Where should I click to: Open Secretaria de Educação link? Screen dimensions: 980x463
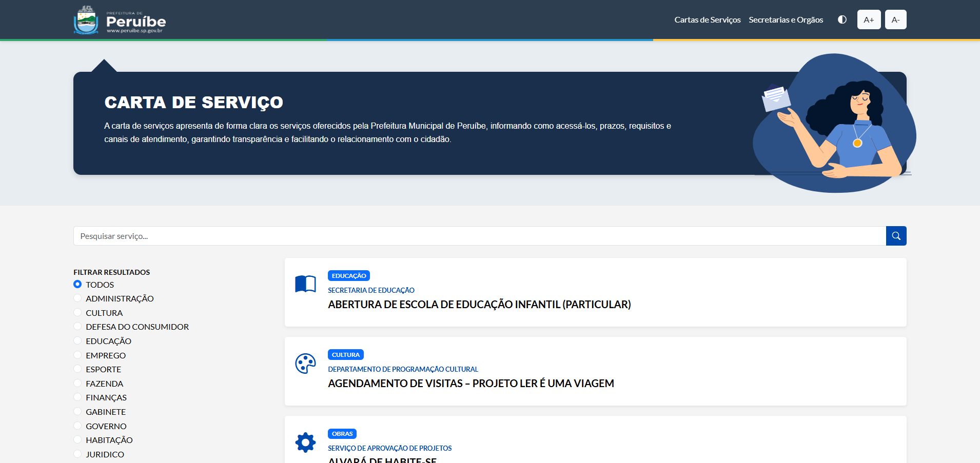(x=371, y=290)
